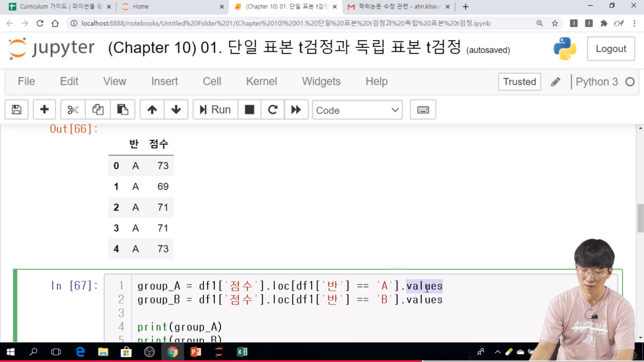Screen dimensions: 644x362
Task: Open the cell type Code dropdown
Action: click(357, 110)
